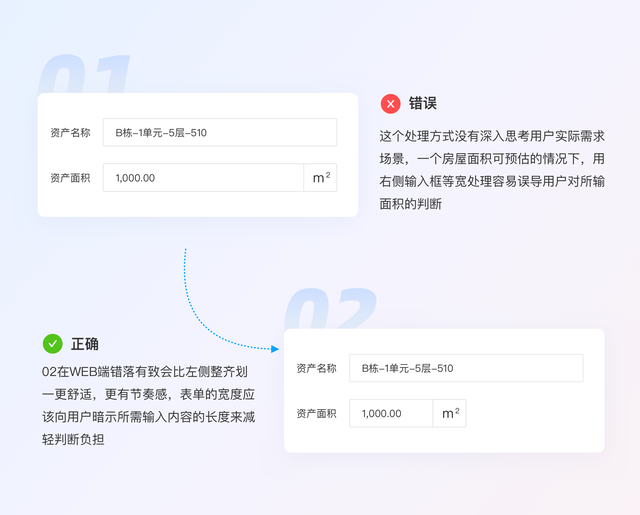The height and width of the screenshot is (515, 640).
Task: Click the line 面积的判断
Action: 411,204
